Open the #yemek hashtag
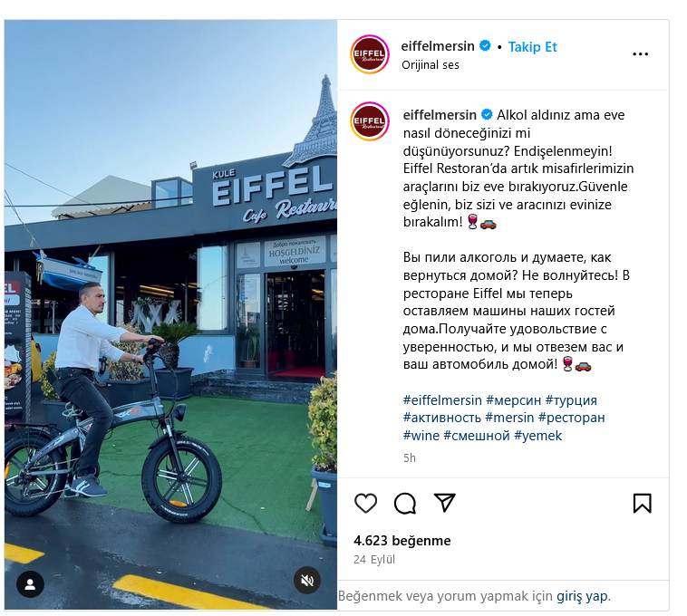Screen dimensions: 687x616 pos(537,436)
